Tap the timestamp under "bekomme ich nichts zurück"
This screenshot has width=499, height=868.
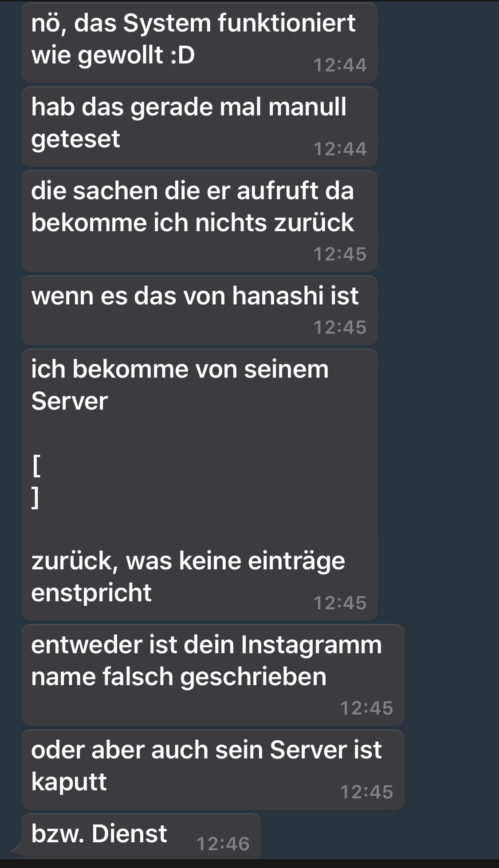pos(340,254)
